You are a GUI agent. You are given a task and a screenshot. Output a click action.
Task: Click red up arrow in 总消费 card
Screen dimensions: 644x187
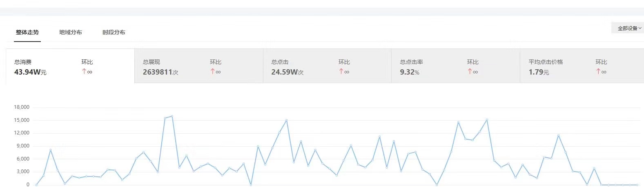(84, 72)
